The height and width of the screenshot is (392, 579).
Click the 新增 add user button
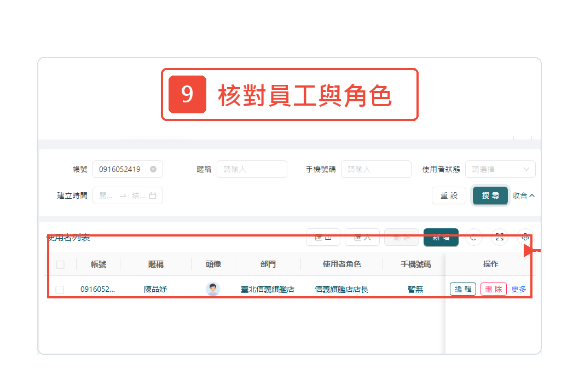coord(441,237)
